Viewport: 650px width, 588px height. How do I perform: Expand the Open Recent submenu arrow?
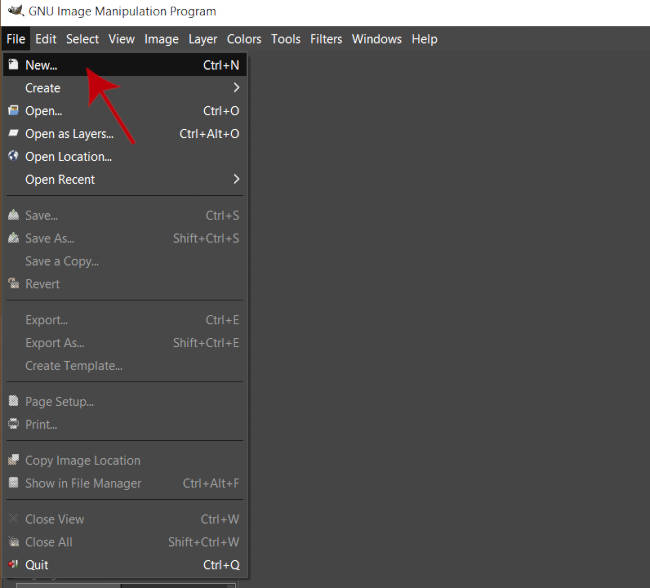236,179
